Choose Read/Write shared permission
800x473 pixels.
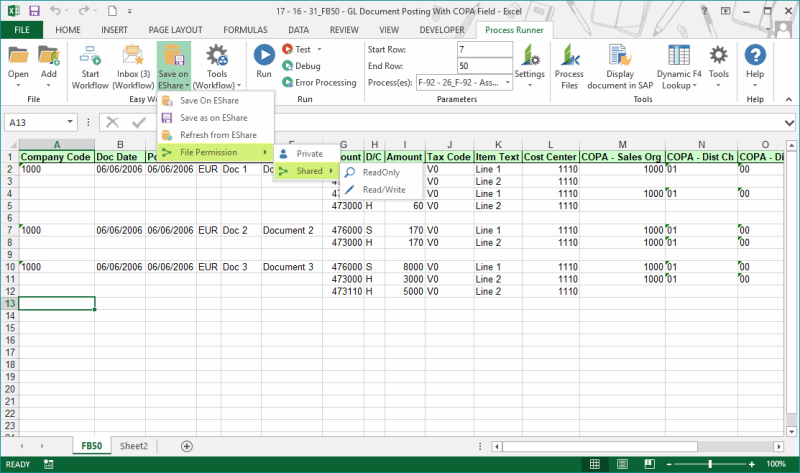click(x=383, y=189)
